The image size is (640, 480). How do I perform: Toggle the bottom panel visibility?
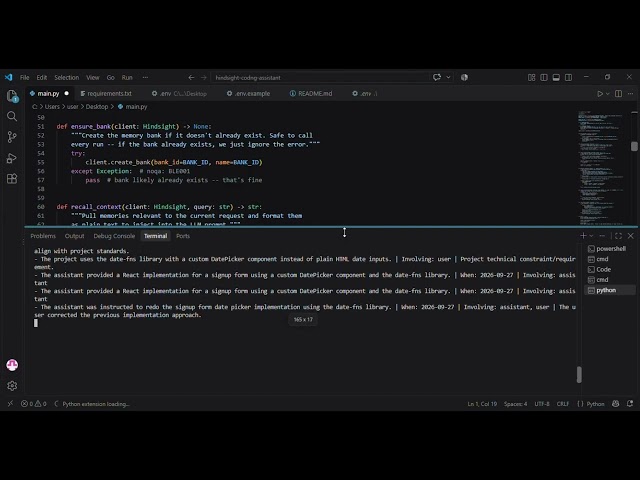[x=556, y=77]
